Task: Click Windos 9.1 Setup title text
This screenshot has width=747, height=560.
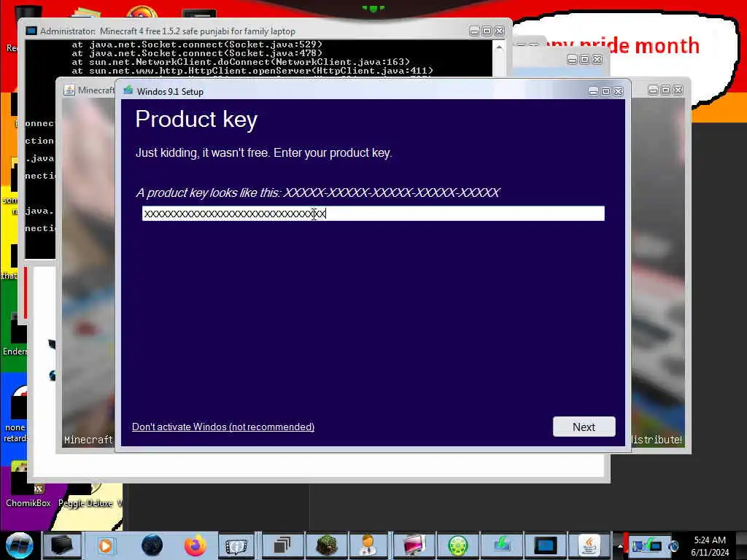Action: [170, 91]
